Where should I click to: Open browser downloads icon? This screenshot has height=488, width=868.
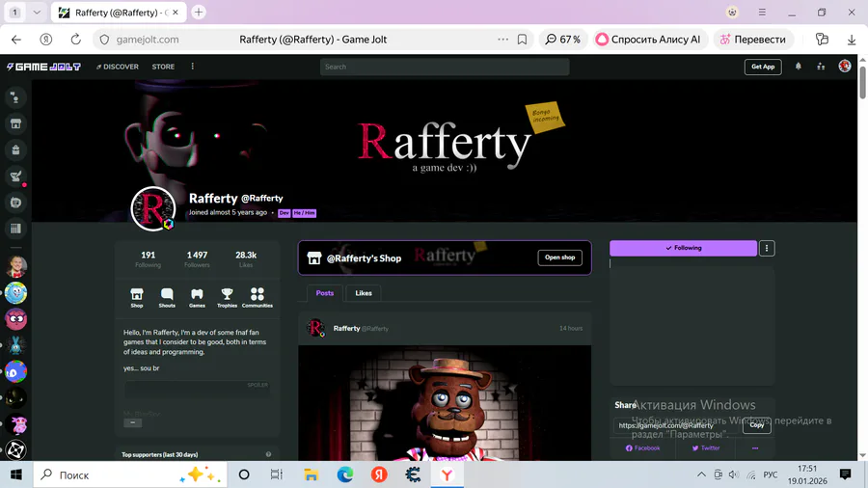[852, 40]
